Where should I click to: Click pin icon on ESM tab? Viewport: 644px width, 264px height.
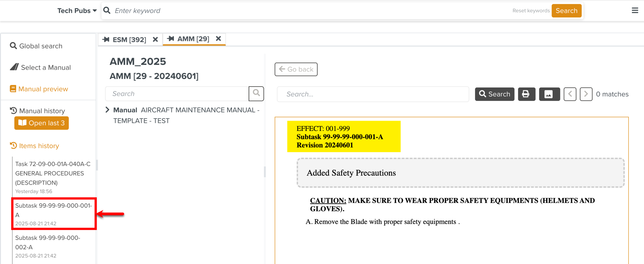point(106,39)
